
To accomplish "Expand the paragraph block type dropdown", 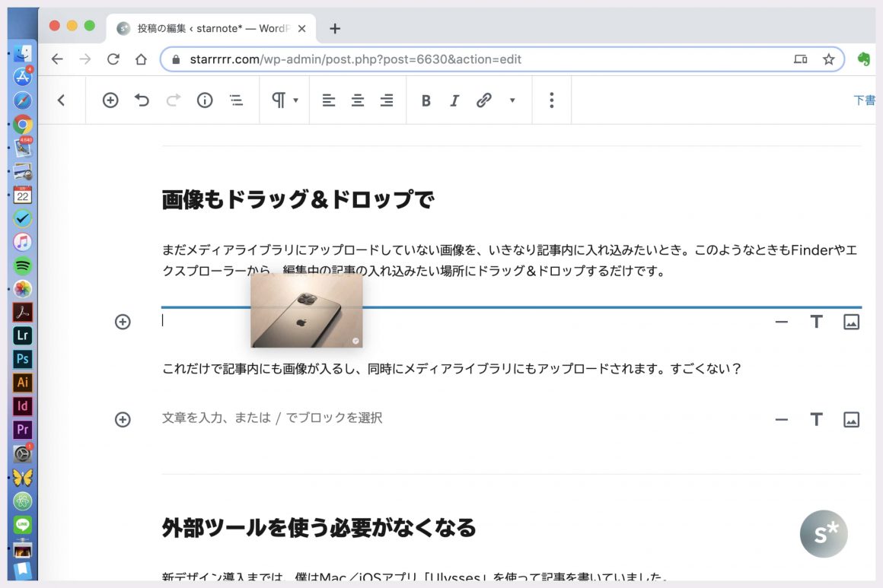I will click(x=285, y=100).
